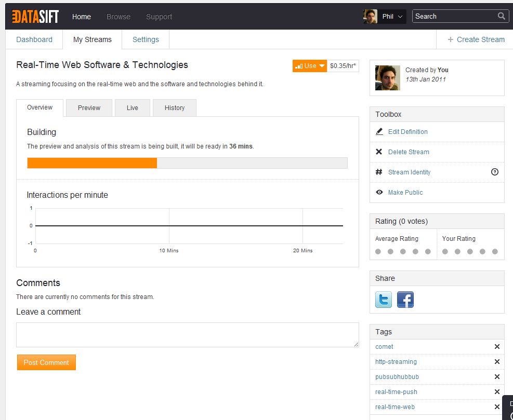Click the DataSift logo
Image resolution: width=513 pixels, height=420 pixels.
pyautogui.click(x=35, y=16)
